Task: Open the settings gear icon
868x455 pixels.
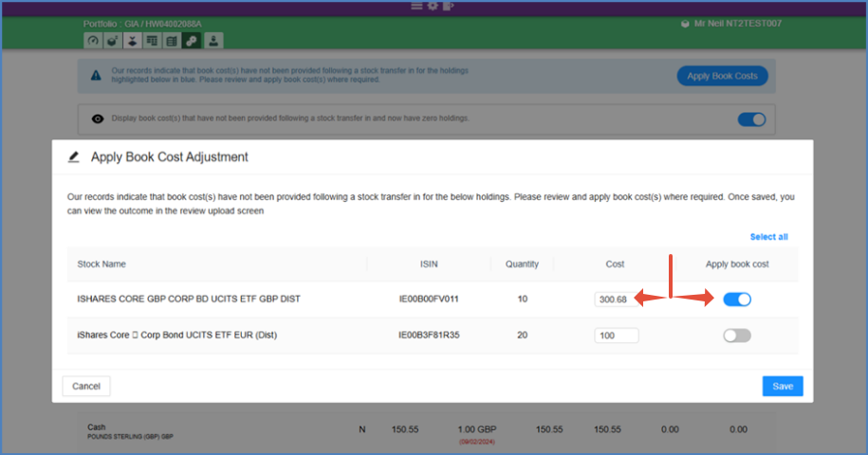Action: click(433, 6)
